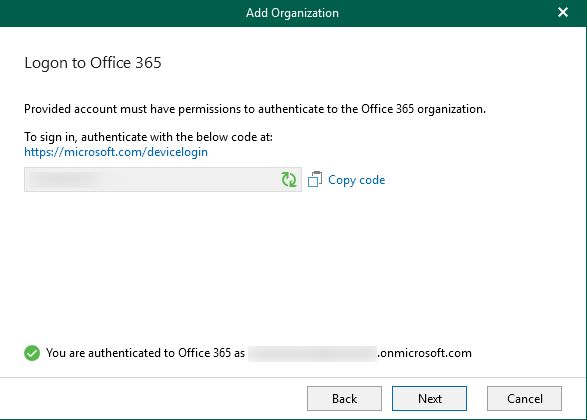Open the microsoft.com/devicelogin link
This screenshot has height=420, width=587.
[x=116, y=152]
